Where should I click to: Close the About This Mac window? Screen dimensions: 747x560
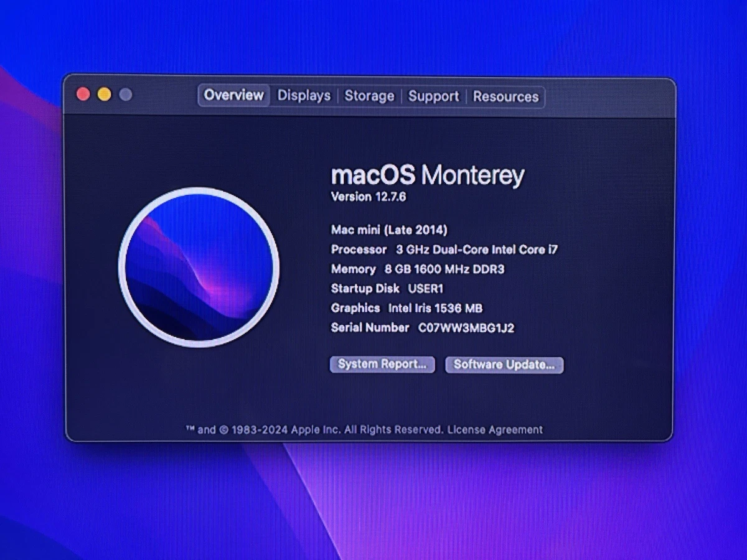pos(83,95)
